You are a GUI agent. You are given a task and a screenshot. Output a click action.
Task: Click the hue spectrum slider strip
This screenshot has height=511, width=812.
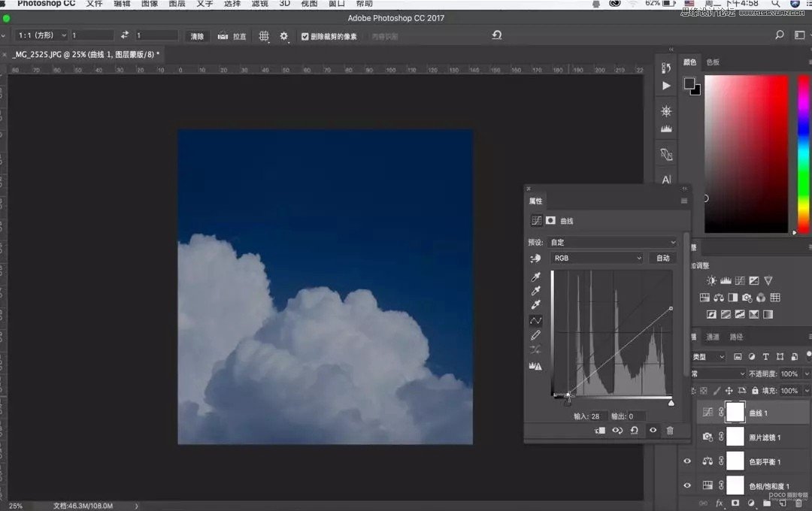(x=804, y=154)
